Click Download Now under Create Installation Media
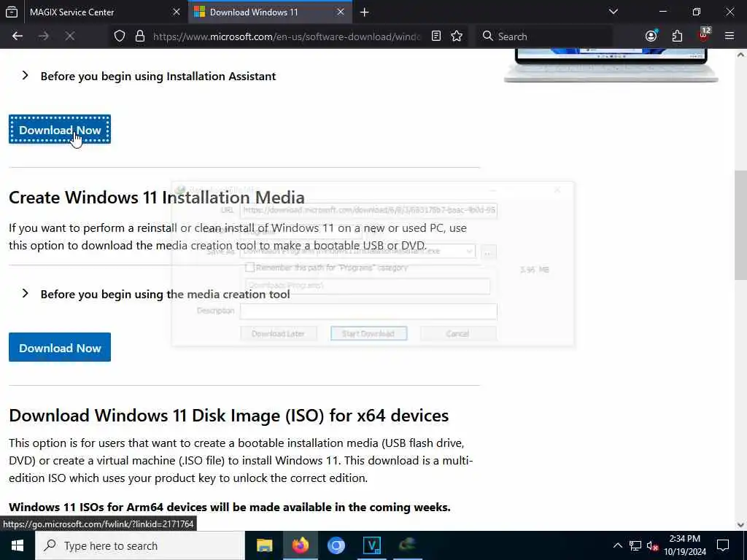This screenshot has width=747, height=560. click(x=60, y=348)
